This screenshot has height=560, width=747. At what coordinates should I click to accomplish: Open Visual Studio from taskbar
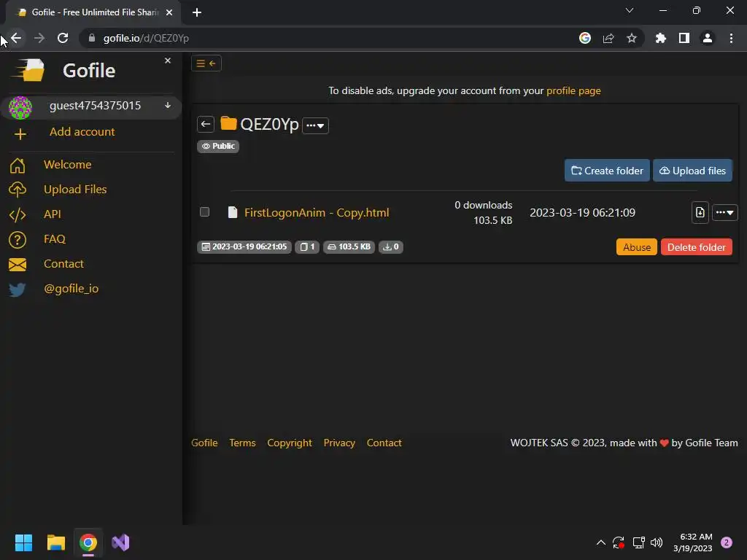pyautogui.click(x=120, y=542)
